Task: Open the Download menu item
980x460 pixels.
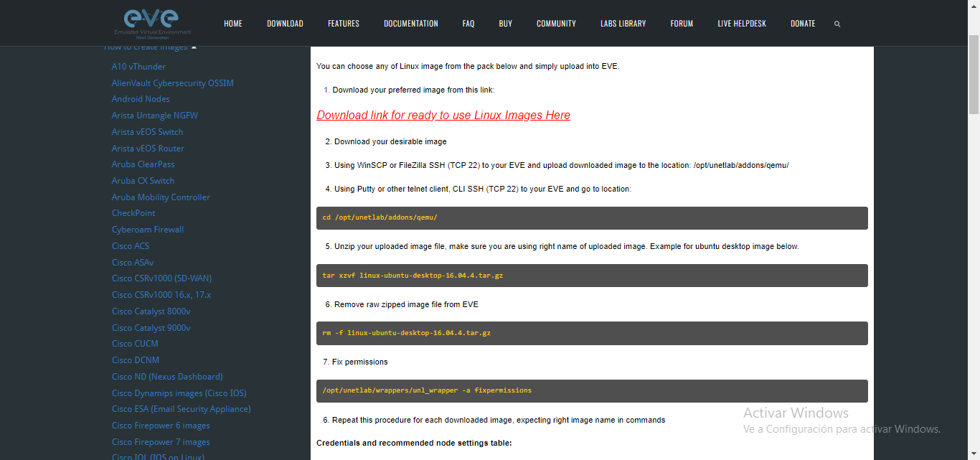Action: click(285, 24)
